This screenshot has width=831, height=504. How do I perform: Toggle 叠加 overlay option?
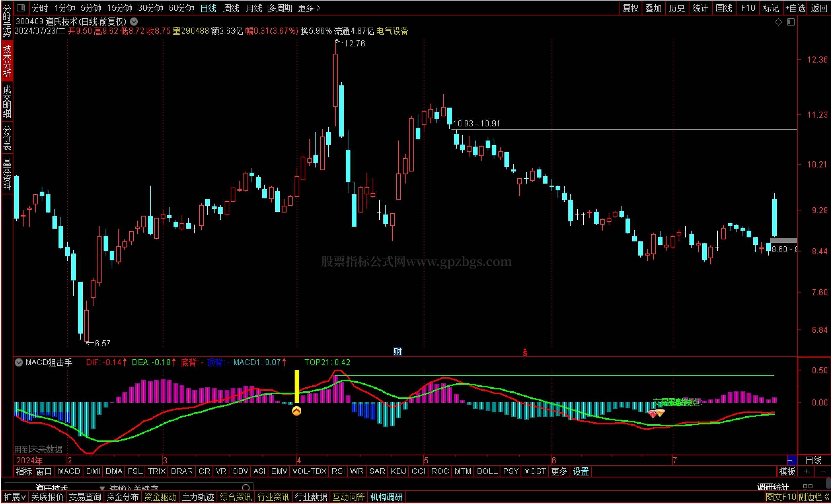pyautogui.click(x=654, y=8)
